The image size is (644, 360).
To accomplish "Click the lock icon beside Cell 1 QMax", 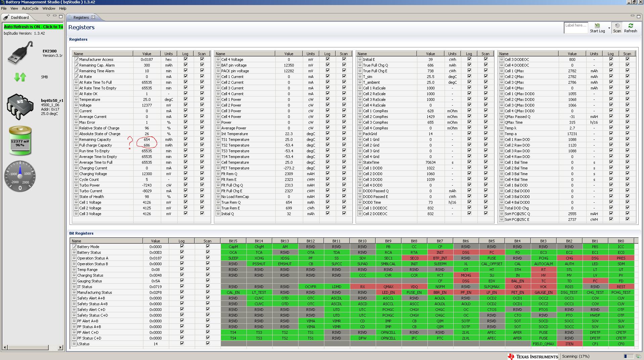I will (x=502, y=71).
